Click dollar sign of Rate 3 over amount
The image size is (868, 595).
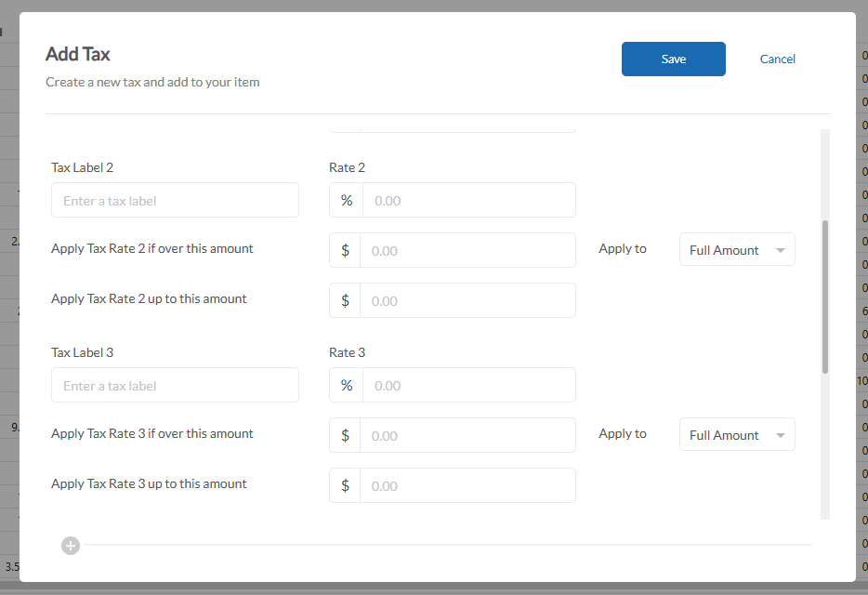click(345, 435)
